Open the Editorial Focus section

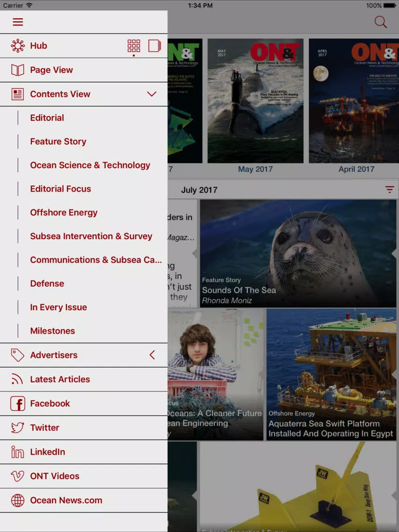(x=84, y=189)
